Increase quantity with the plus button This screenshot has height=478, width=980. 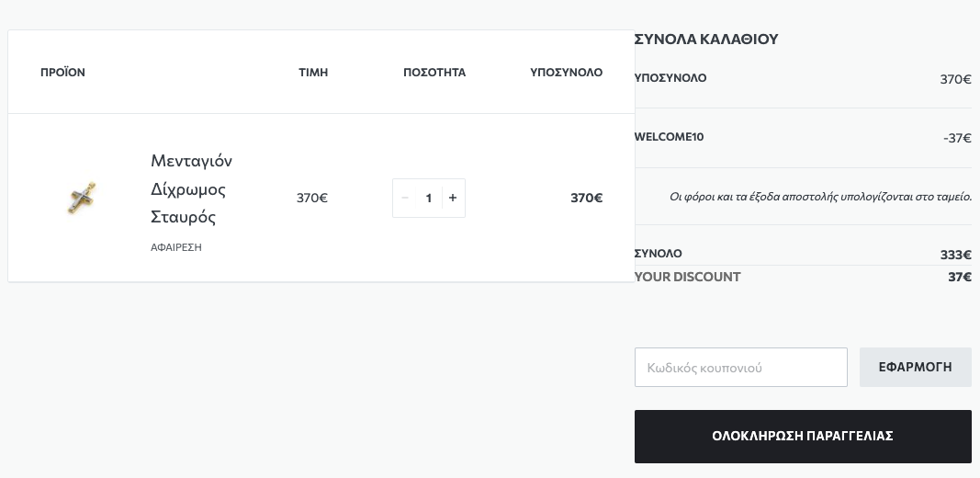[x=453, y=198]
